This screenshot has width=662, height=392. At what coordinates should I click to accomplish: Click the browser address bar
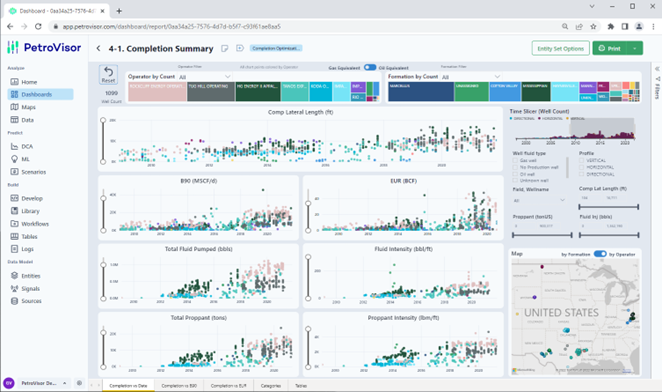[x=304, y=26]
